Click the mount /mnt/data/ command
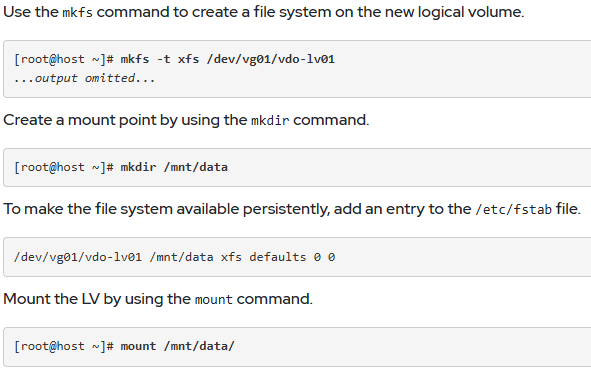The image size is (591, 373). (x=178, y=346)
